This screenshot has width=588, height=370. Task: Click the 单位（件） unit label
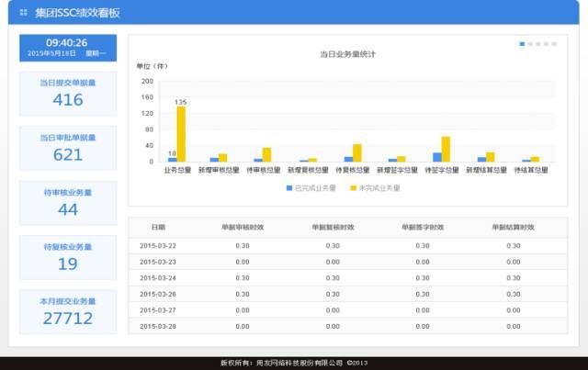tap(153, 66)
